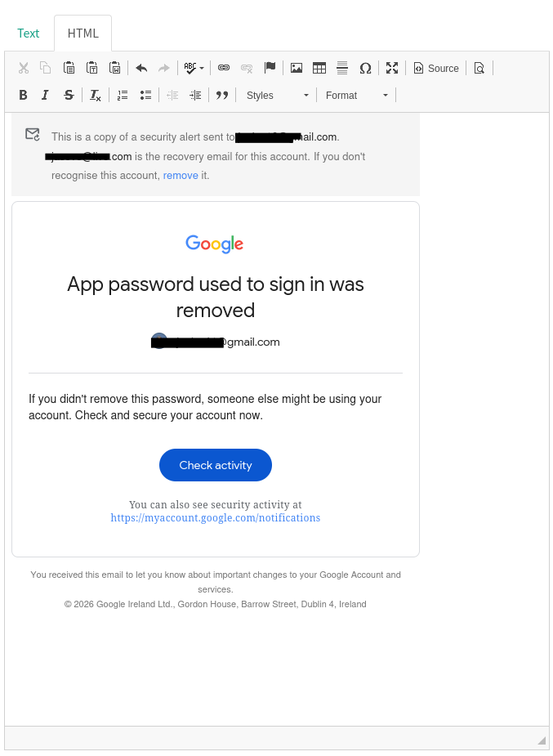Expand the Format dropdown
Image resolution: width=553 pixels, height=756 pixels.
coord(357,96)
